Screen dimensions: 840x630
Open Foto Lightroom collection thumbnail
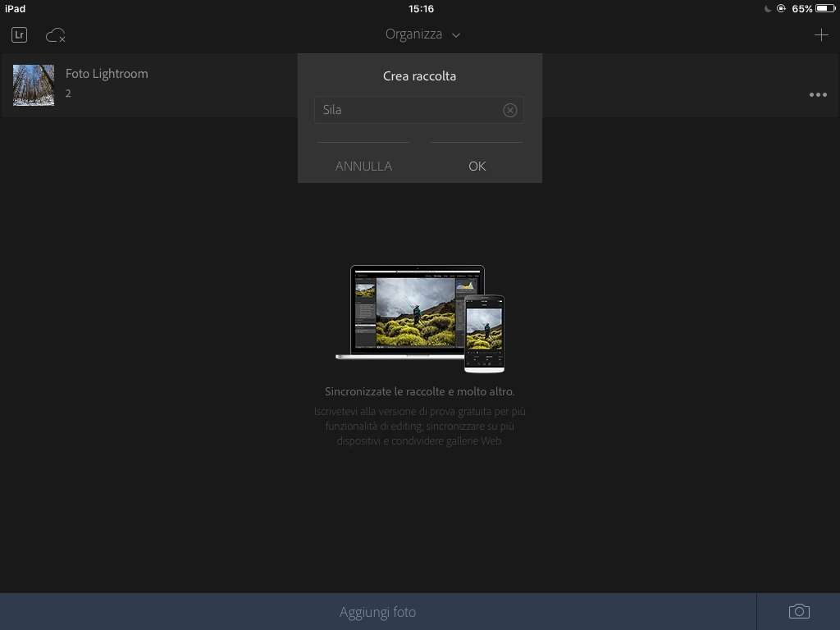point(33,84)
